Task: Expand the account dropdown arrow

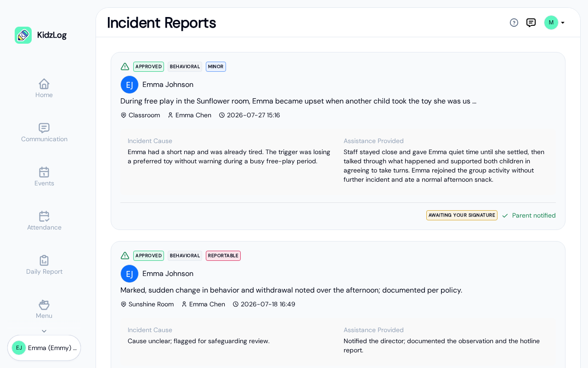Action: click(563, 23)
